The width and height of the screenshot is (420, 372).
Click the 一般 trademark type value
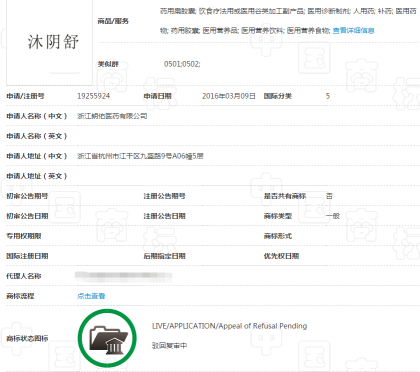[x=333, y=216]
